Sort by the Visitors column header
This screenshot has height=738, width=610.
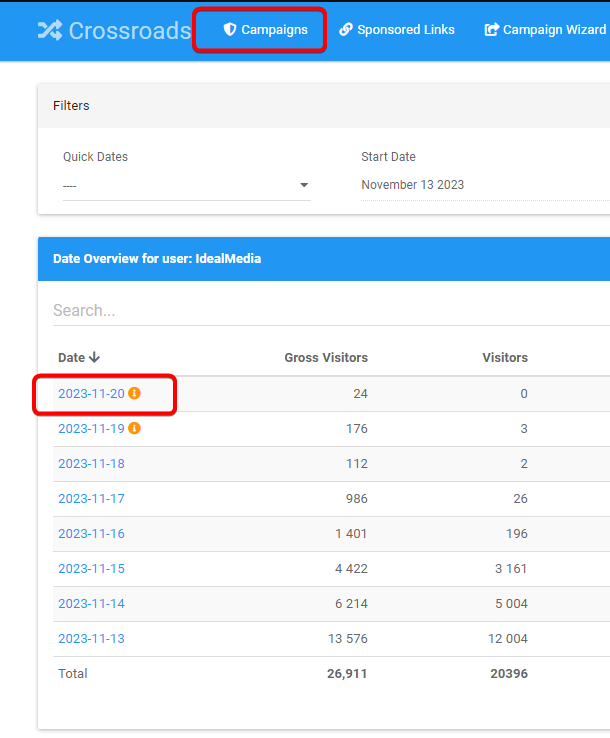coord(505,358)
